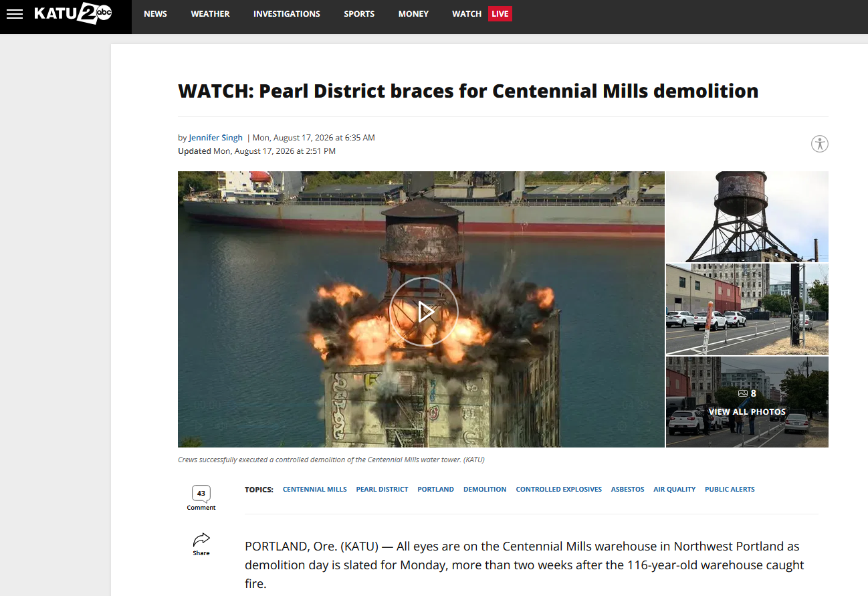Click the article headline about Centennial Mills
This screenshot has width=868, height=596.
tap(468, 91)
